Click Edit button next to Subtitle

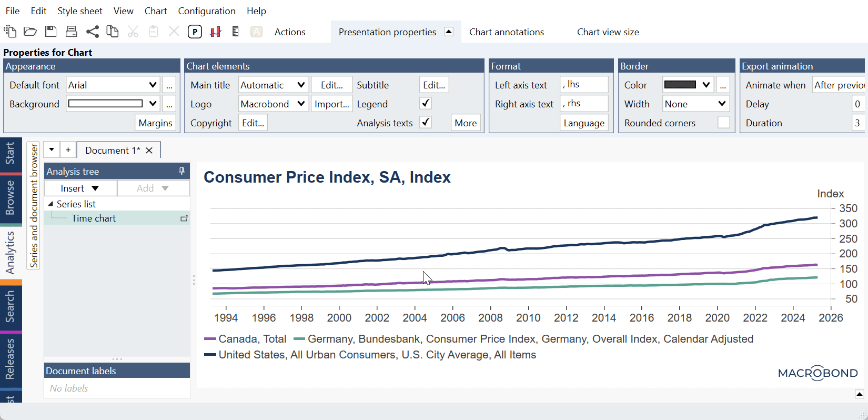[434, 85]
